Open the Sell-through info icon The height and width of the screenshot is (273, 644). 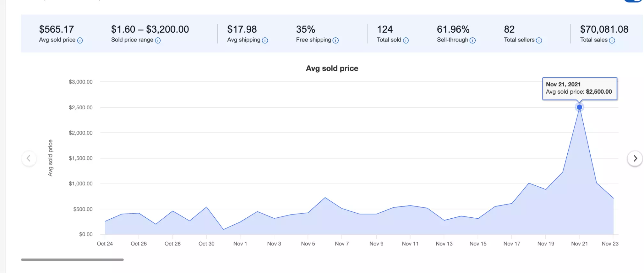click(473, 40)
